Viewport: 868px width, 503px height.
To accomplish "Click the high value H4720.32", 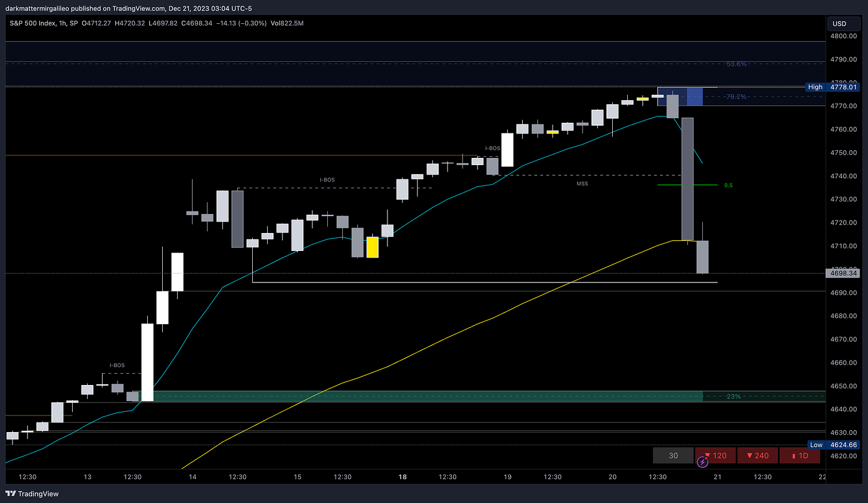I will pyautogui.click(x=129, y=23).
